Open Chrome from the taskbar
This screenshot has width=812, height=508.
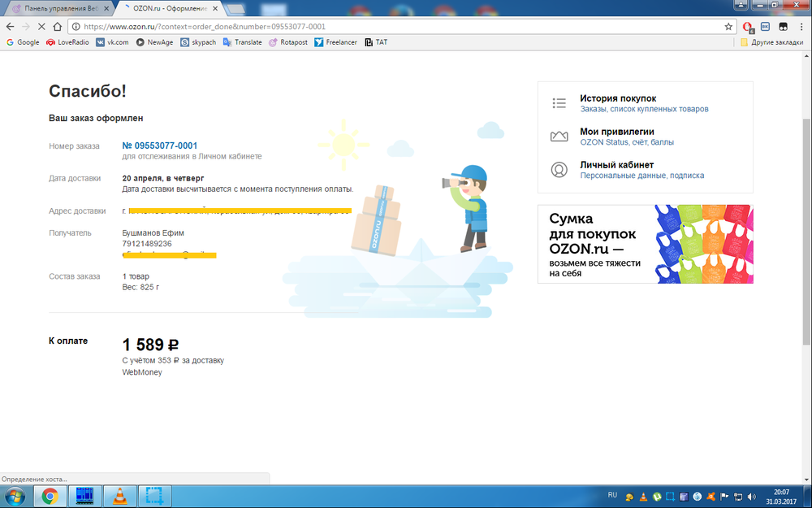click(x=50, y=497)
